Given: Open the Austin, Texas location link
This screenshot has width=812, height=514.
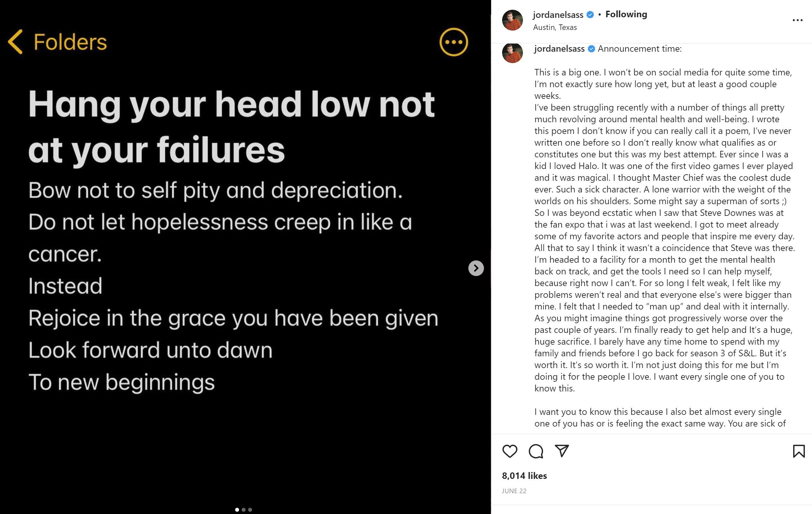Looking at the screenshot, I should pos(555,27).
